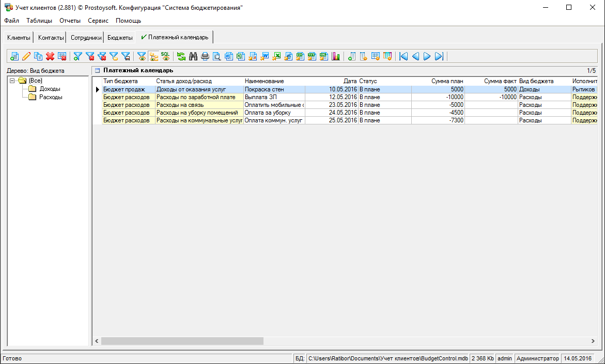Click the binoculars search icon
Image resolution: width=605 pixels, height=364 pixels.
(x=193, y=56)
